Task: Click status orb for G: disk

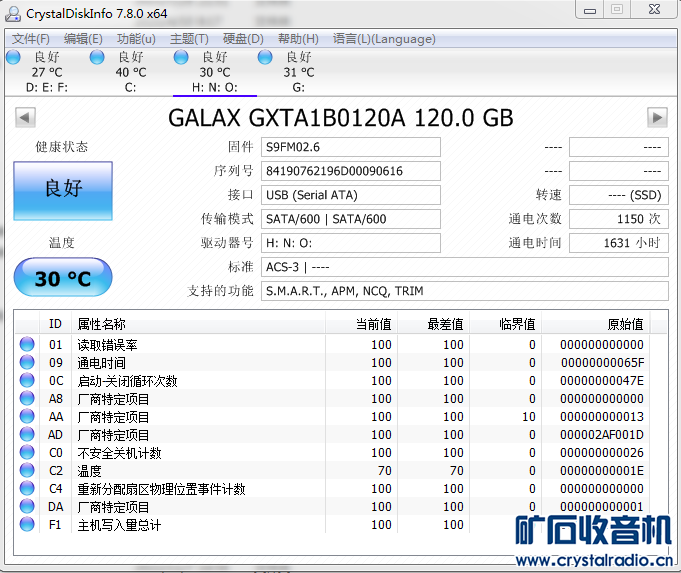Action: point(265,57)
